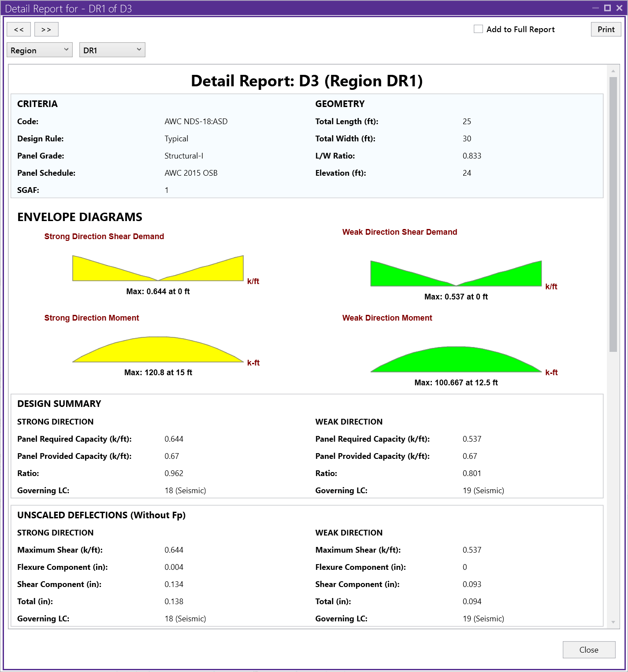628x672 pixels.
Task: Click the green Weak Direction Moment diagram
Action: (456, 360)
